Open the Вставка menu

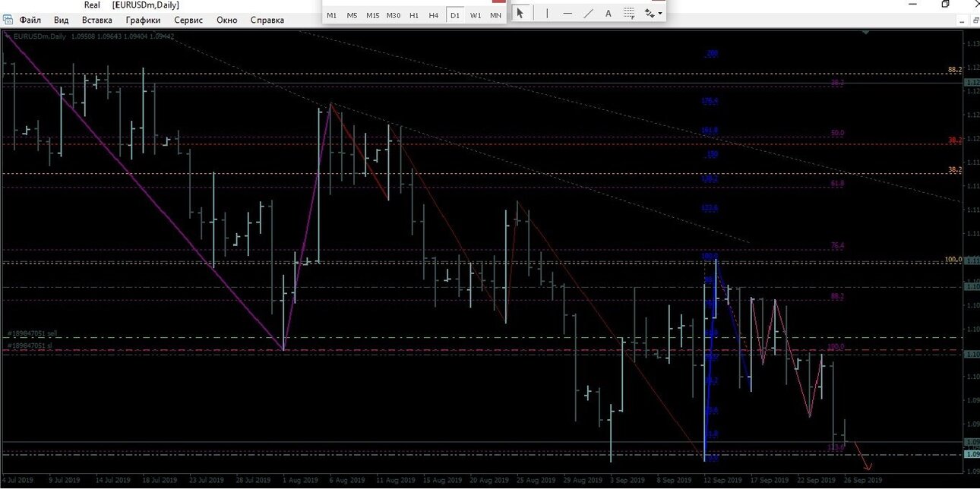[x=96, y=20]
